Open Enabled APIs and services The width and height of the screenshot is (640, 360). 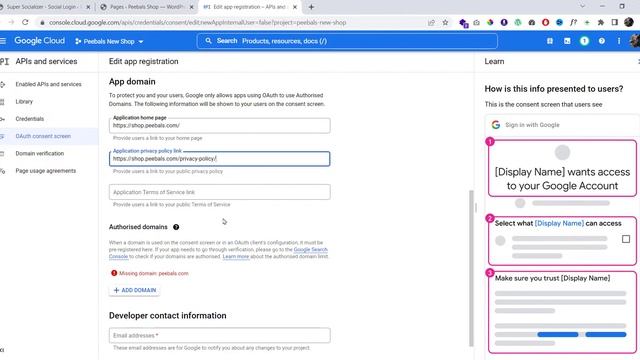[x=48, y=84]
